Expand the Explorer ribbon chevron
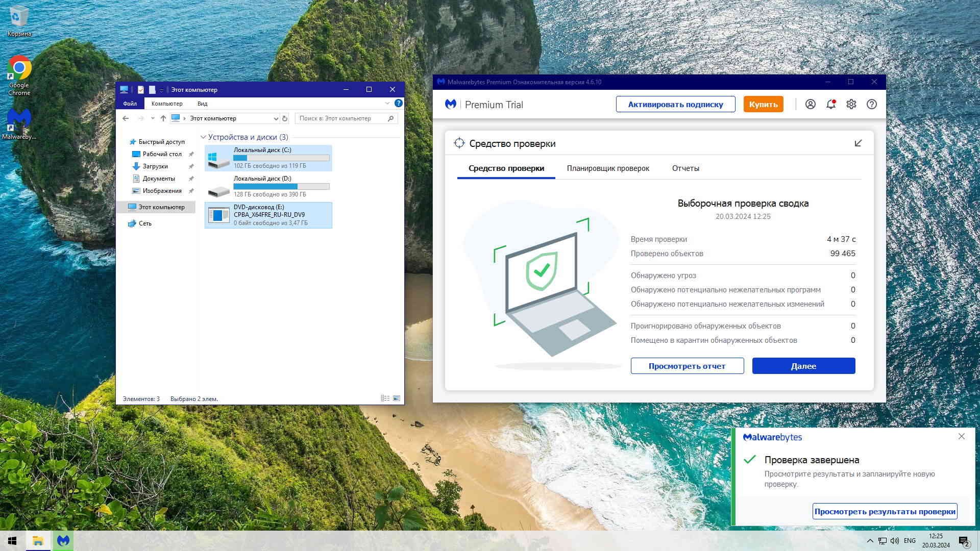 (x=387, y=104)
